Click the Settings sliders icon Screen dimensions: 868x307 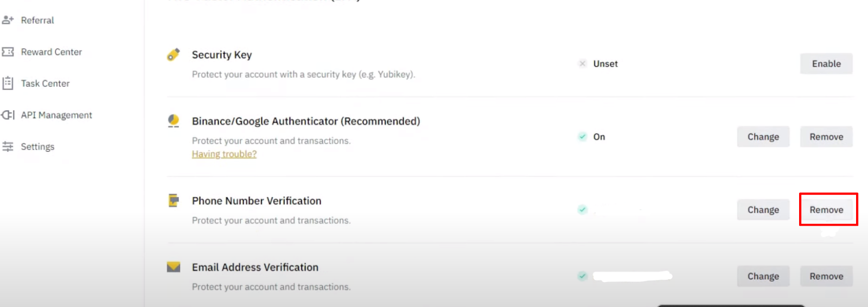click(8, 146)
